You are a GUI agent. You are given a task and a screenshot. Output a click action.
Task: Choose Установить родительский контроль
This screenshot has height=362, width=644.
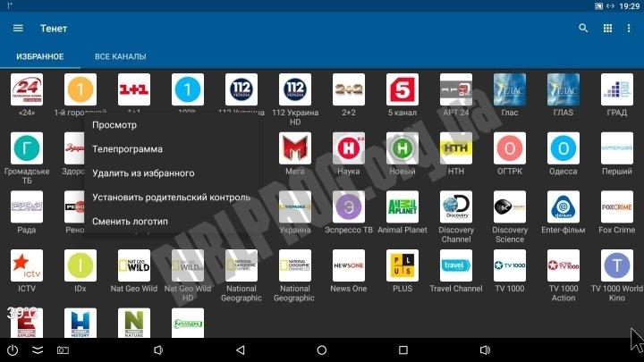(x=170, y=197)
